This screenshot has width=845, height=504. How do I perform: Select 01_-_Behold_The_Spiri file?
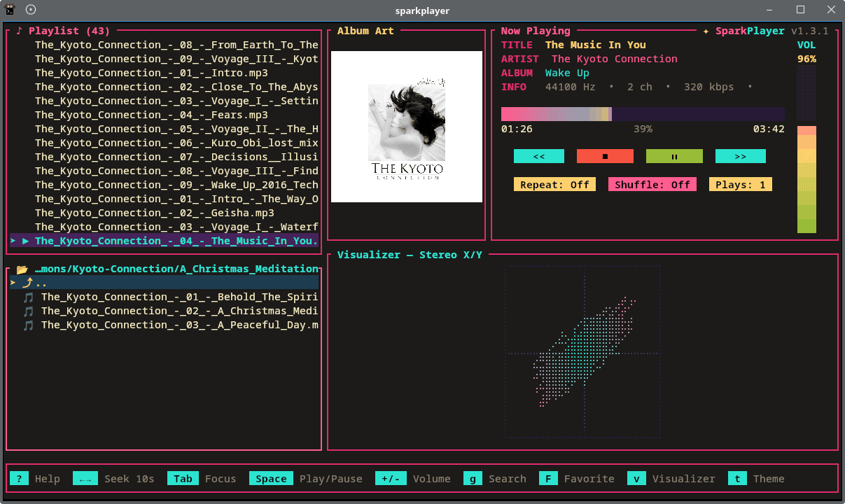(x=180, y=297)
